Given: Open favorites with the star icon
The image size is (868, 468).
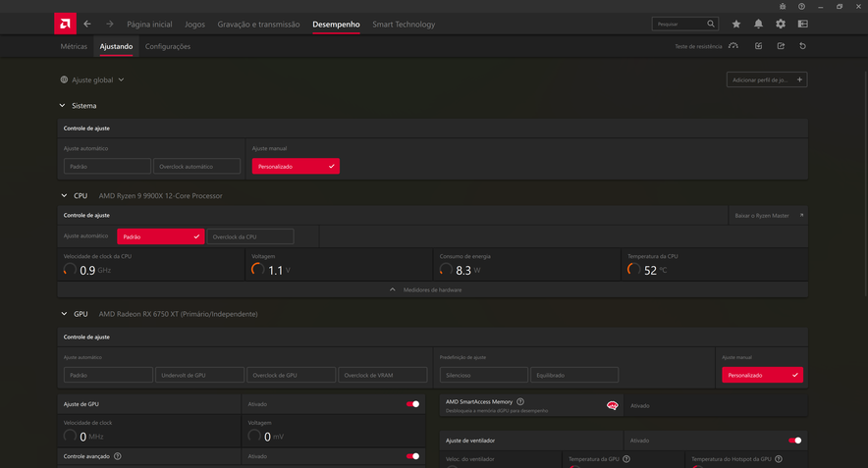Looking at the screenshot, I should (736, 24).
